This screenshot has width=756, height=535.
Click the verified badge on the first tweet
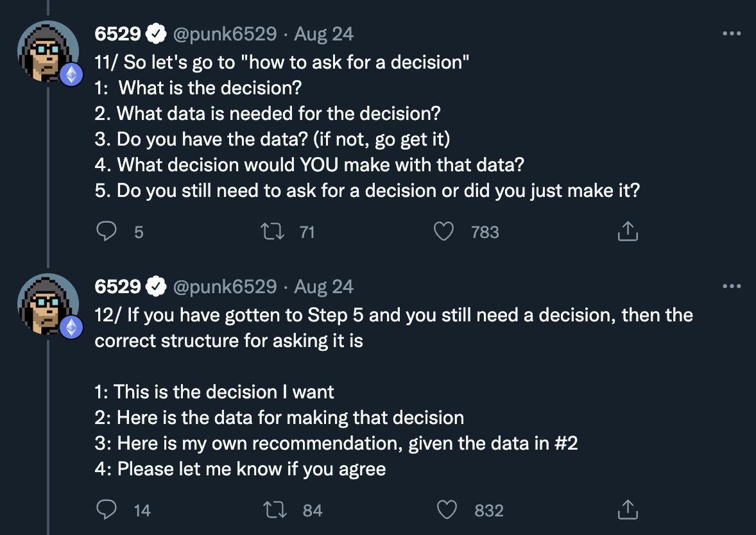tap(156, 33)
